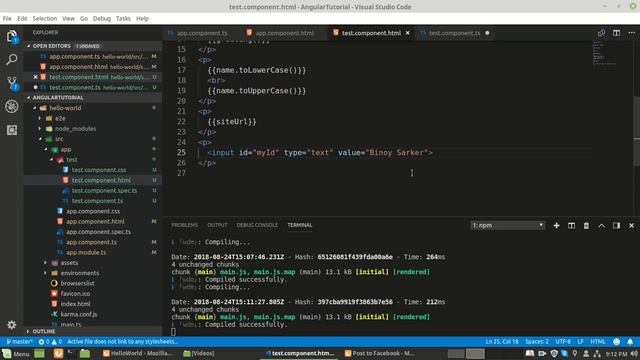This screenshot has height=360, width=640.
Task: Place cursor on the input tag line 25
Action: [x=320, y=153]
